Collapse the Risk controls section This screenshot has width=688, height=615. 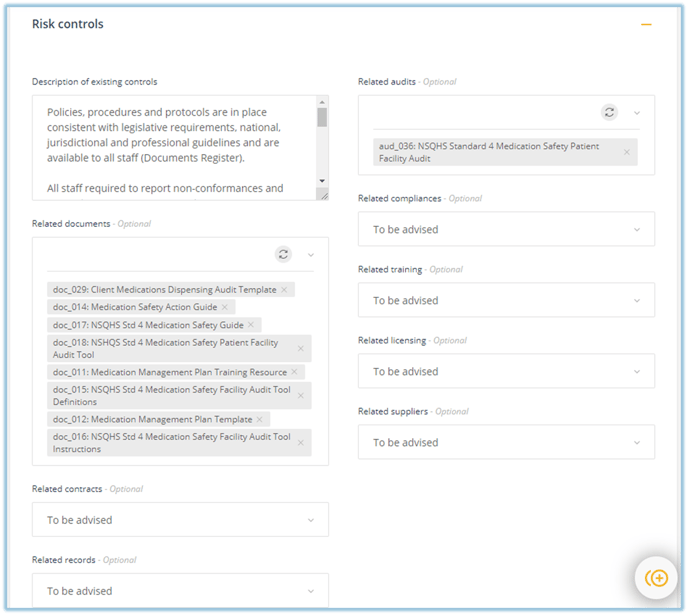[x=646, y=25]
